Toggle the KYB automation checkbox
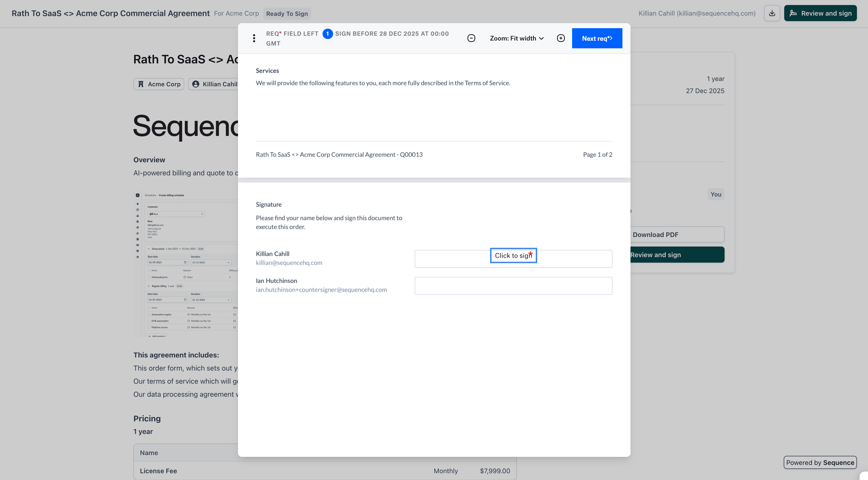 tap(149, 321)
